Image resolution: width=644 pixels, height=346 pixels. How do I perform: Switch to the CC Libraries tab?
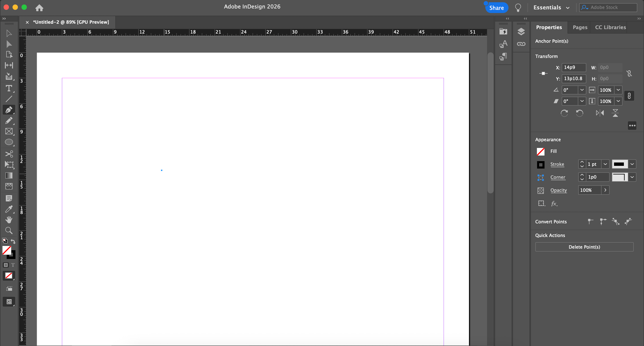[610, 27]
